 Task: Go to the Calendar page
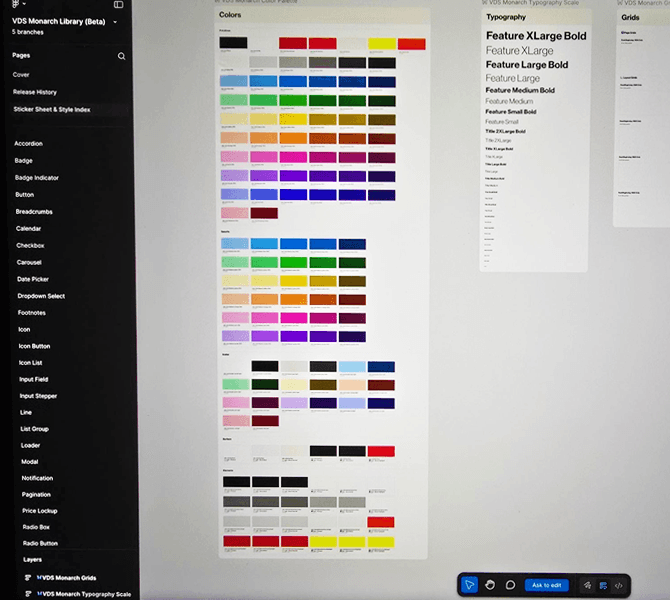(x=28, y=229)
